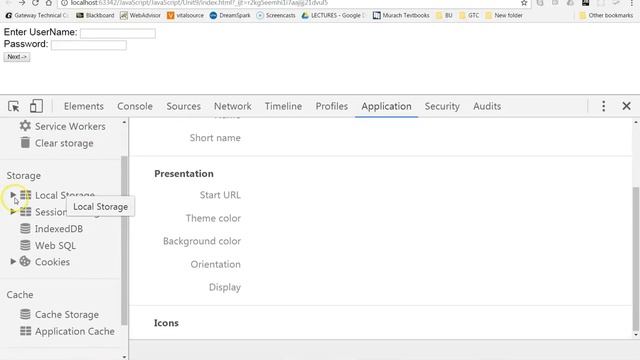The image size is (640, 360).
Task: Open the vitalsource bookmark
Action: [185, 15]
